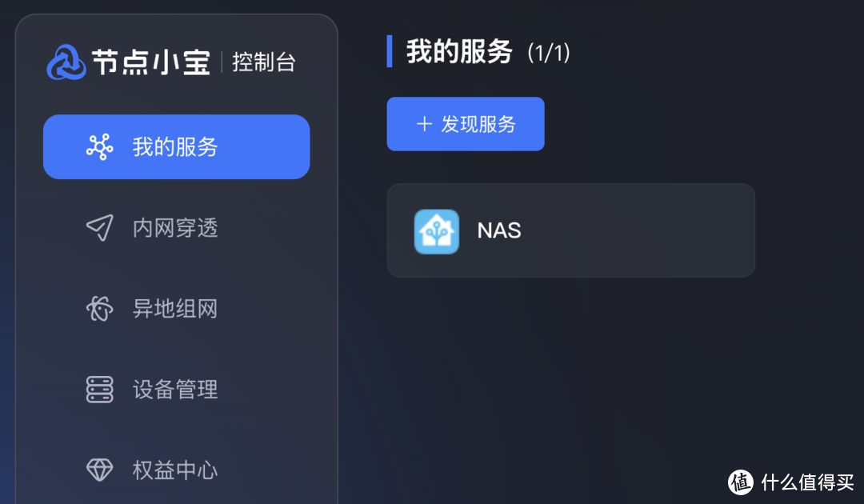
Task: Open the 我的服务 page
Action: pos(175,146)
